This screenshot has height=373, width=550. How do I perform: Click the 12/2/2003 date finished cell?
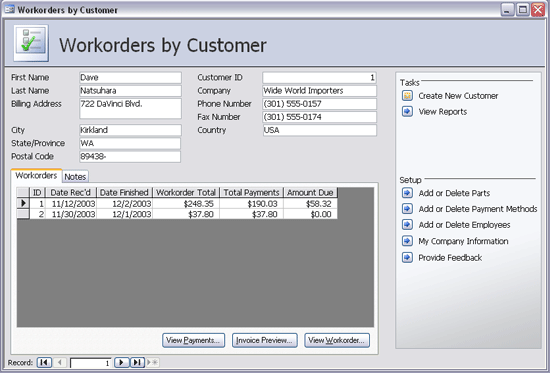[x=125, y=204]
